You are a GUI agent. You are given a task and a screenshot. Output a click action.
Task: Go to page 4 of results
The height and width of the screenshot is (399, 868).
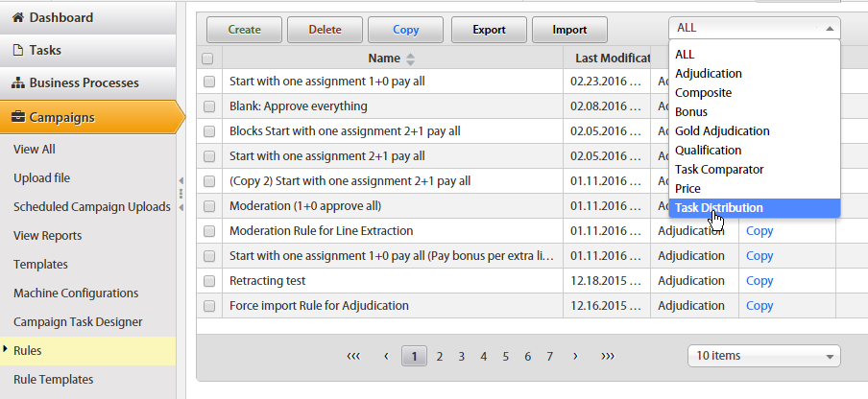point(483,357)
